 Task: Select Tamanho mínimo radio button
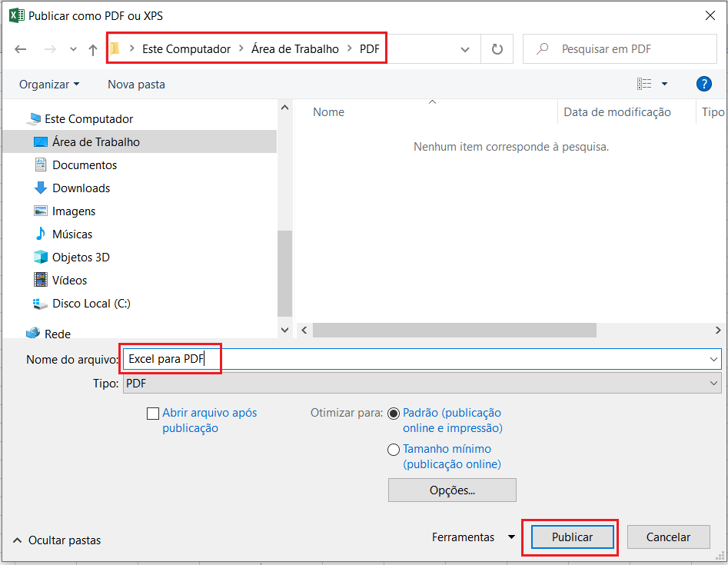tap(394, 450)
